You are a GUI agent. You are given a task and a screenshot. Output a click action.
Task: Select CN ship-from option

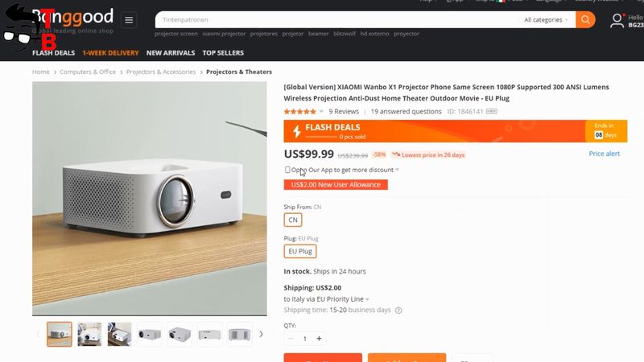click(x=293, y=220)
